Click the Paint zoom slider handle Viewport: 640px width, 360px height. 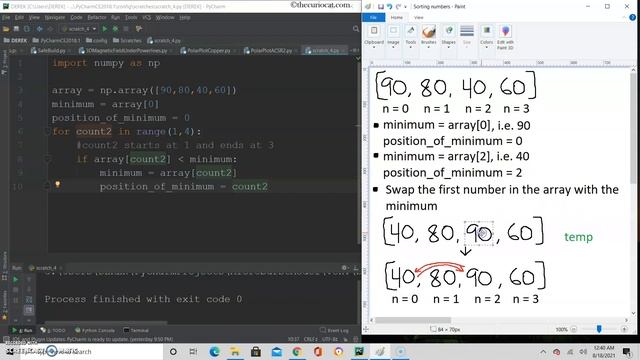pos(599,329)
